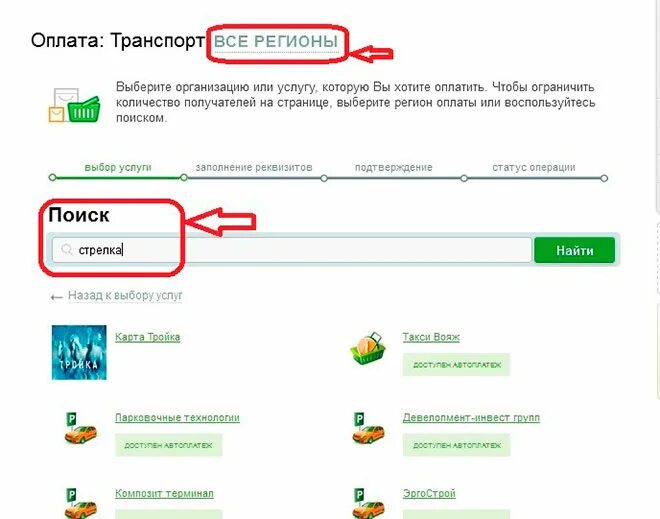Click parking car icon beside Композит терминал
Image resolution: width=660 pixels, height=519 pixels.
click(x=80, y=503)
